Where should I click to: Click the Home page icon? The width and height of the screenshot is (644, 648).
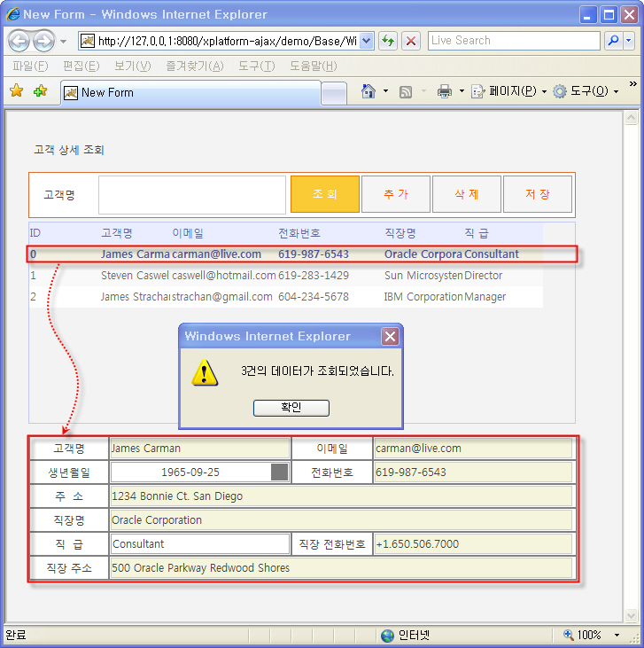click(369, 91)
